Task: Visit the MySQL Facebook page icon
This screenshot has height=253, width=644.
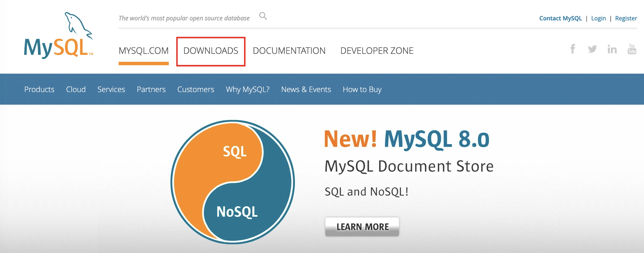Action: tap(573, 49)
